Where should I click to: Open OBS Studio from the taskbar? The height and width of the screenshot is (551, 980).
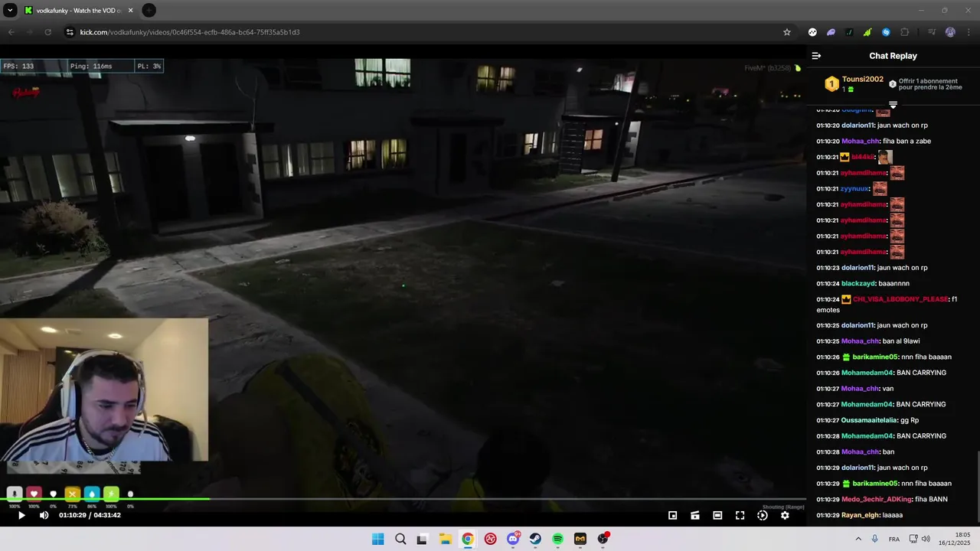(x=603, y=539)
